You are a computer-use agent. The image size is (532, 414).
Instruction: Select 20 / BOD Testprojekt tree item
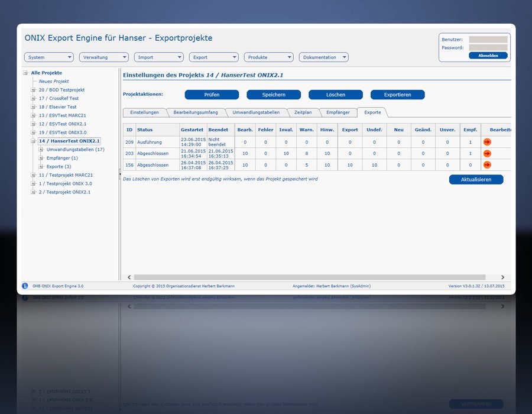tap(61, 89)
